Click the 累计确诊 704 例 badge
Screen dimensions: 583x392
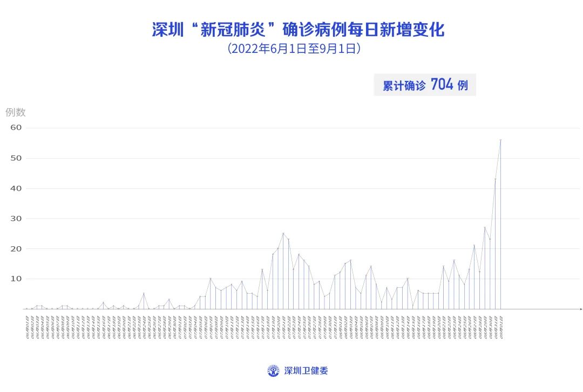(x=425, y=85)
